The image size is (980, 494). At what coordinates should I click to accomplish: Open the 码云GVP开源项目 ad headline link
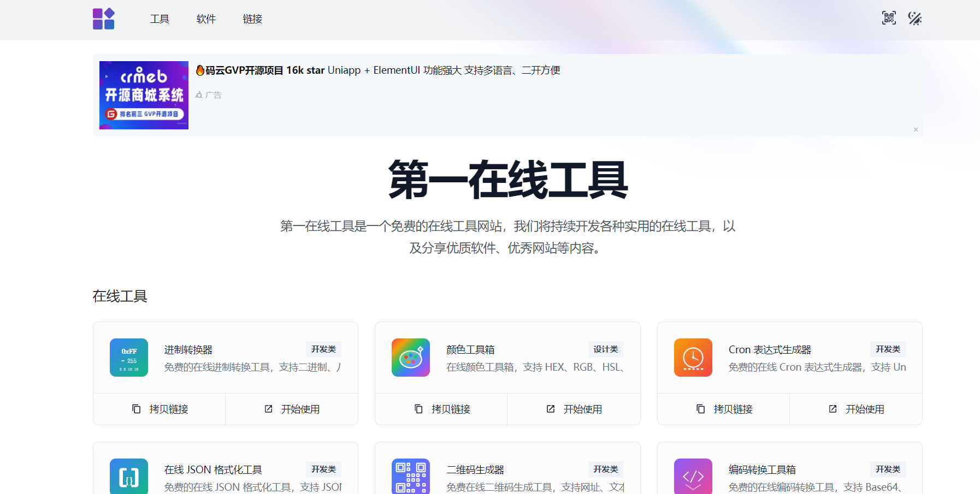click(x=378, y=70)
